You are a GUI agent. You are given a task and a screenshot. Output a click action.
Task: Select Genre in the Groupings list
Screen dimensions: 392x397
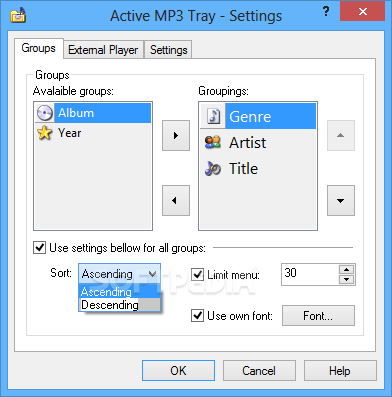point(258,116)
